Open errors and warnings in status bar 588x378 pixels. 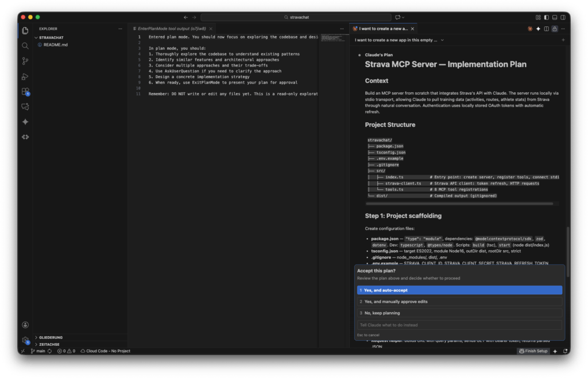coord(66,352)
